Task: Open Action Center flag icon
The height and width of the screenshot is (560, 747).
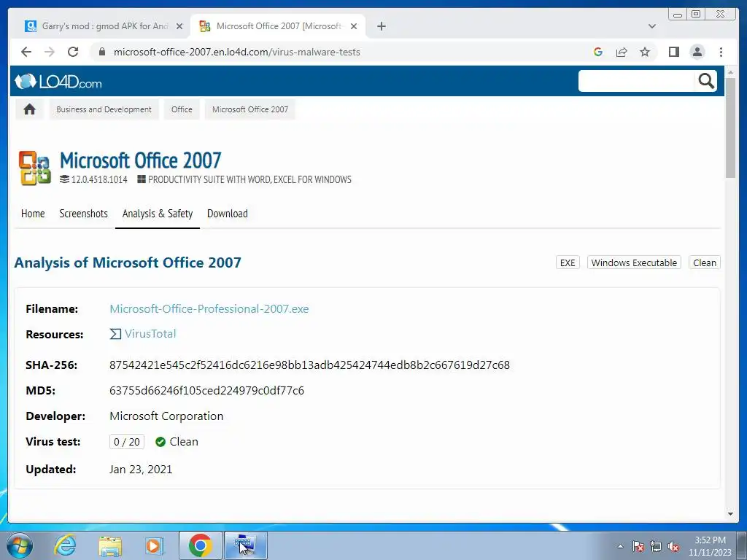Action: (x=638, y=546)
